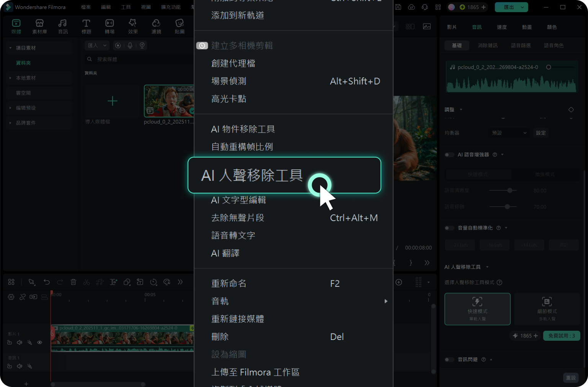
Task: Click the help icon next to 選擇人聲移除工具模式
Action: tap(500, 282)
